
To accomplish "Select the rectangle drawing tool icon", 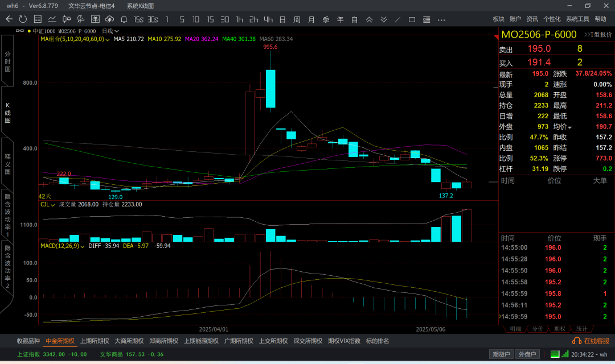I will point(412,19).
